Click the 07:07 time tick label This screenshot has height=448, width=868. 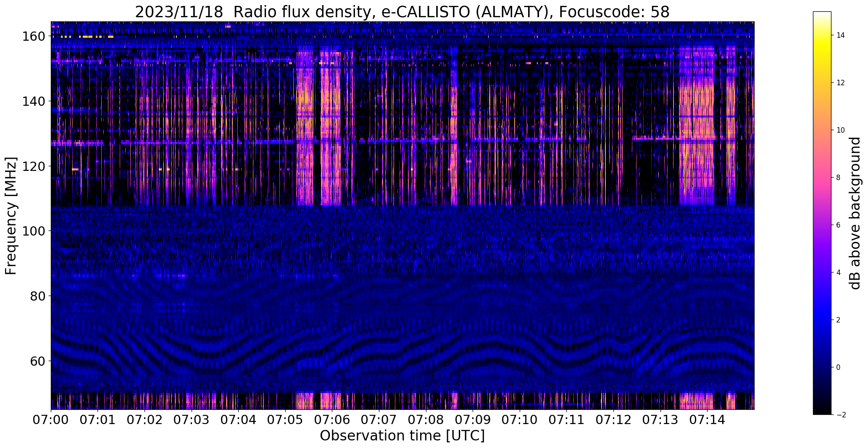pyautogui.click(x=379, y=419)
